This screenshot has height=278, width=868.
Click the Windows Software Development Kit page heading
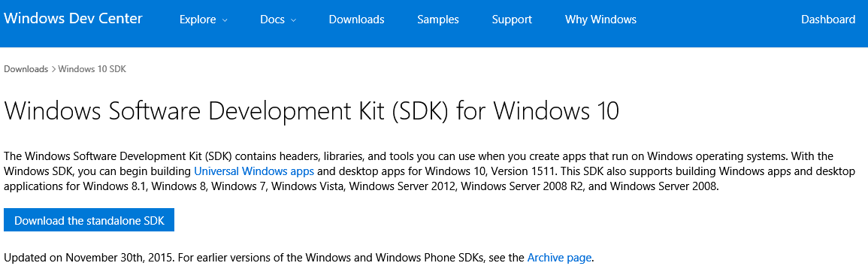point(311,110)
